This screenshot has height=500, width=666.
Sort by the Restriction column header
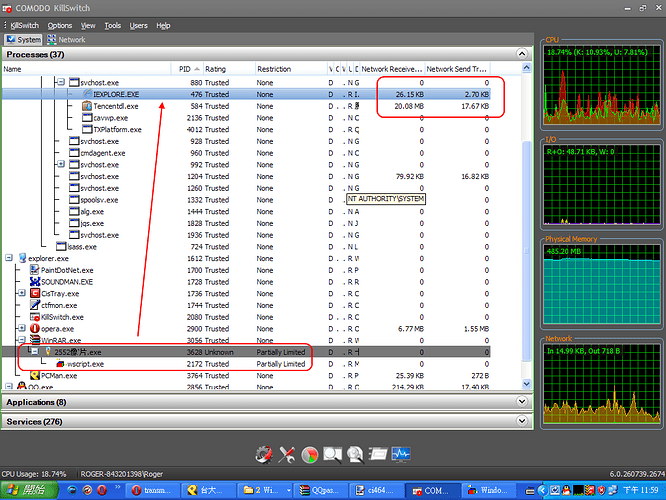[x=291, y=69]
